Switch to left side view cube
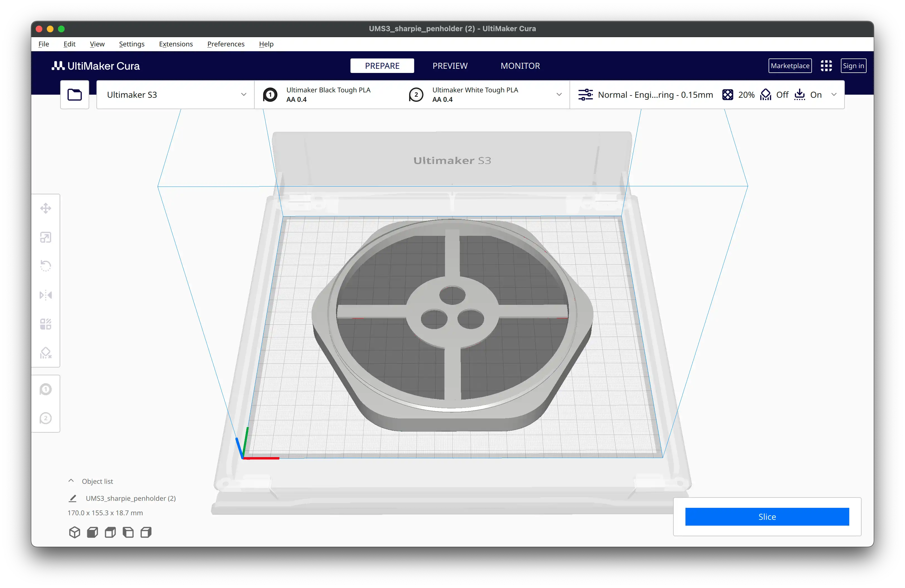The image size is (905, 588). point(128,532)
